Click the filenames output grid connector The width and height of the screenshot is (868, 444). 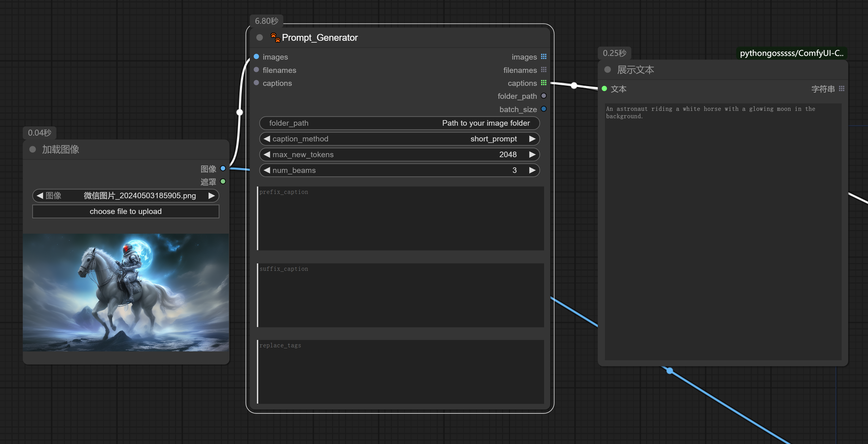(543, 70)
